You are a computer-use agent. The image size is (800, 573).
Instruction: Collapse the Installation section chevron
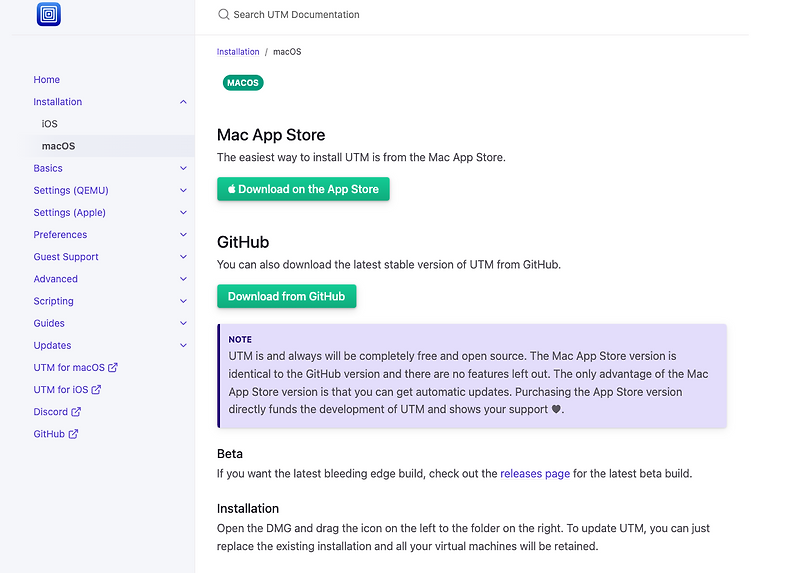pos(183,102)
